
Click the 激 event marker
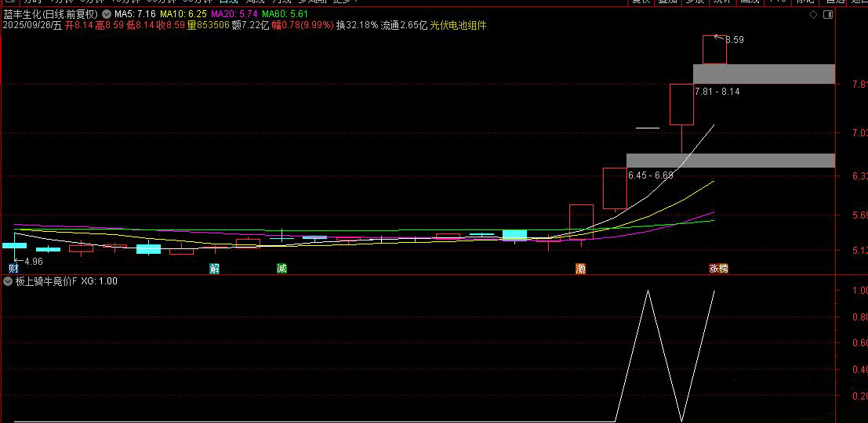point(581,269)
